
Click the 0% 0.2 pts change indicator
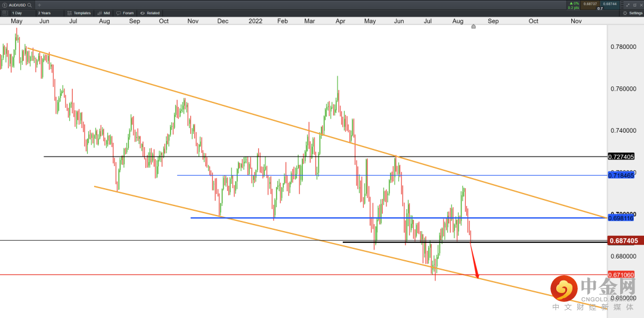(x=574, y=5)
